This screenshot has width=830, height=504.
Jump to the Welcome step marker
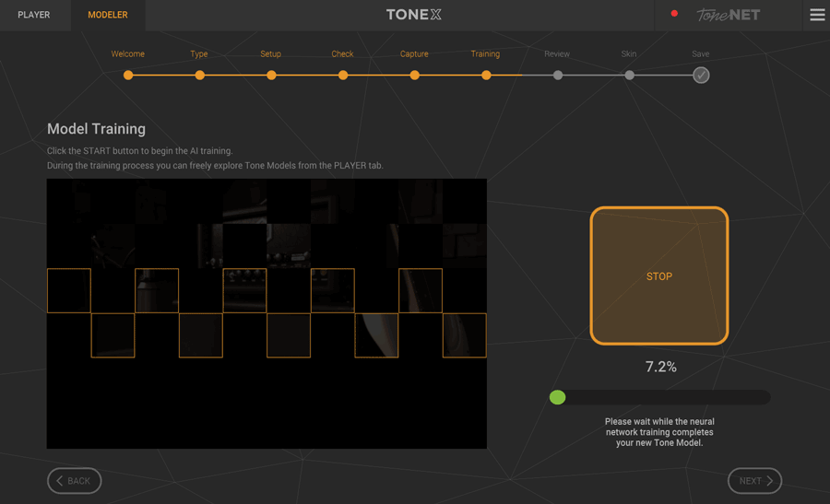coord(128,76)
